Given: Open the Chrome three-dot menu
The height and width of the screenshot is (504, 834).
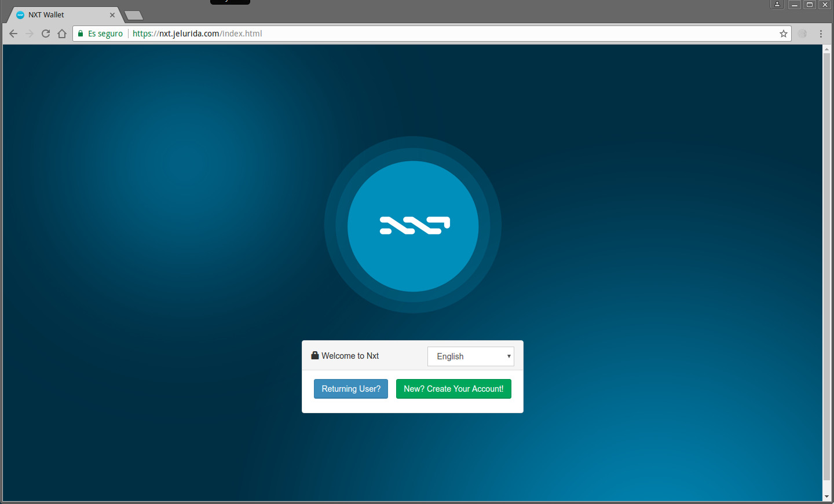Looking at the screenshot, I should pyautogui.click(x=821, y=34).
